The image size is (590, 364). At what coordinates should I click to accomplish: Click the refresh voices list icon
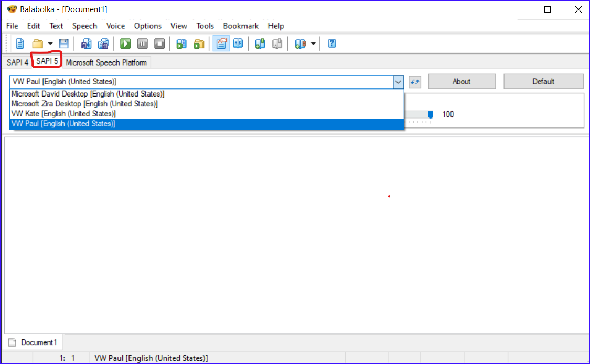(x=415, y=82)
